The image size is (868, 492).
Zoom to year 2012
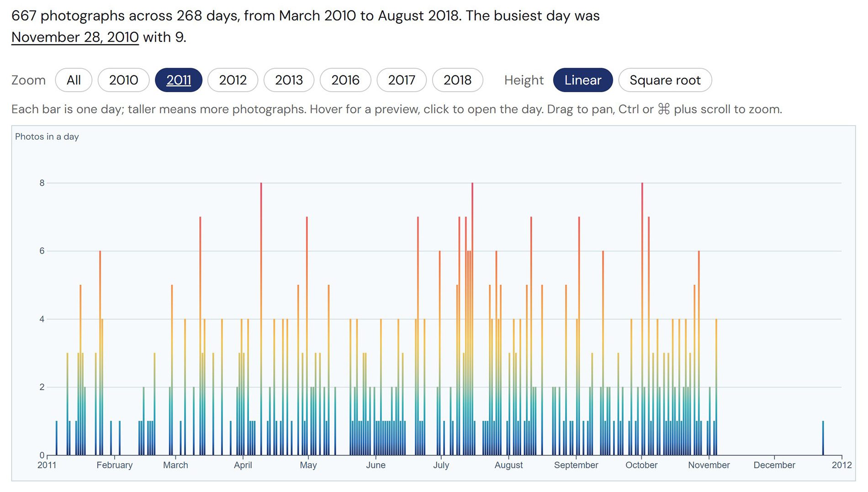233,80
